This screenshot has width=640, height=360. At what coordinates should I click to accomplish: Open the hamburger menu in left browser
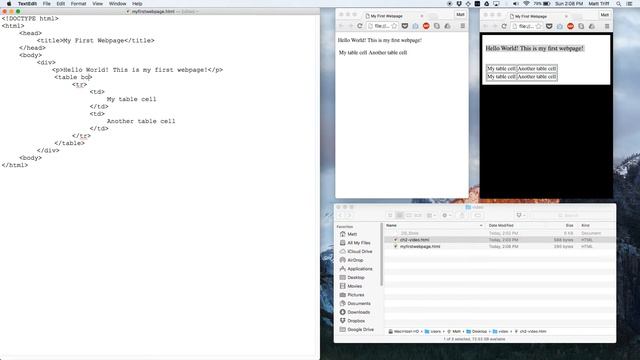pyautogui.click(x=462, y=26)
